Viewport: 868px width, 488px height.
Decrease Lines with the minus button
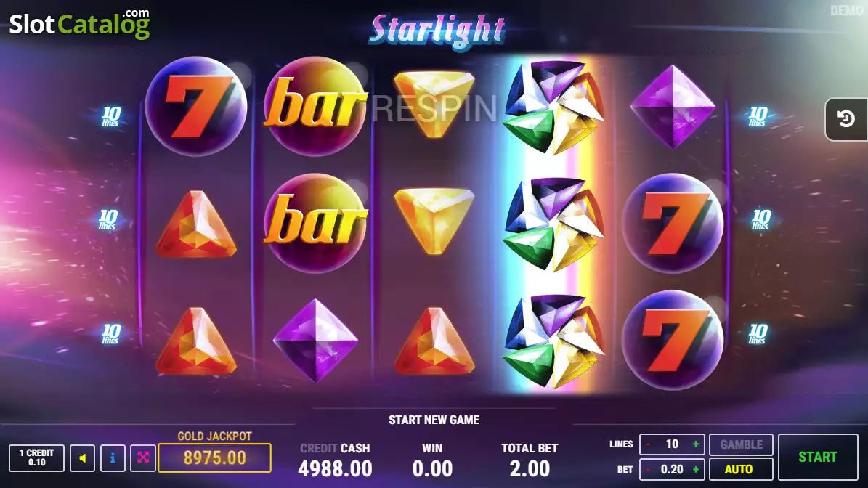(x=648, y=444)
